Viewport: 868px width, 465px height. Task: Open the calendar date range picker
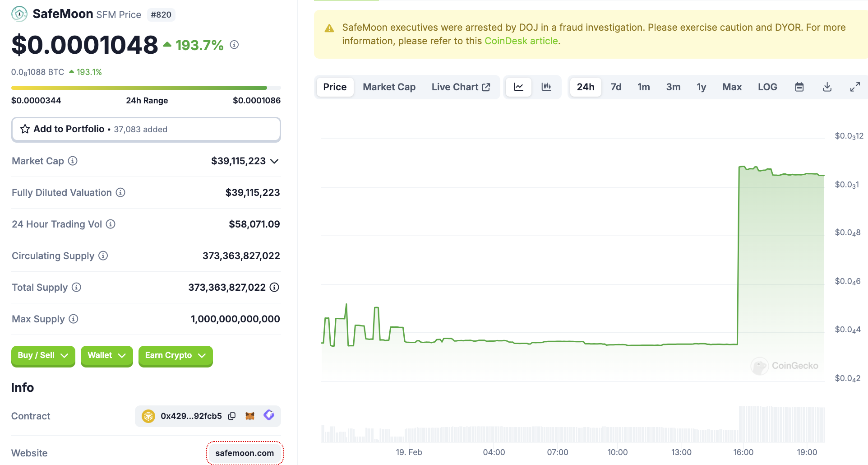pyautogui.click(x=799, y=87)
